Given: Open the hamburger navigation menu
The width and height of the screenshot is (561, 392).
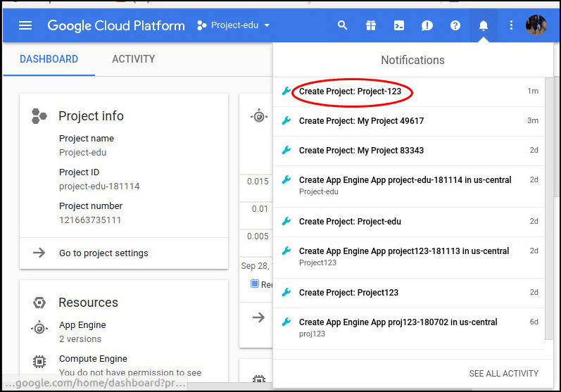Looking at the screenshot, I should 25,25.
